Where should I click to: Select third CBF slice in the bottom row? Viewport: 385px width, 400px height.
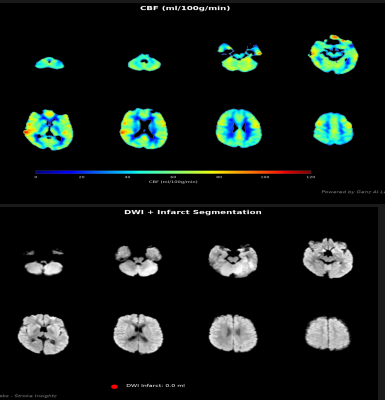239,128
